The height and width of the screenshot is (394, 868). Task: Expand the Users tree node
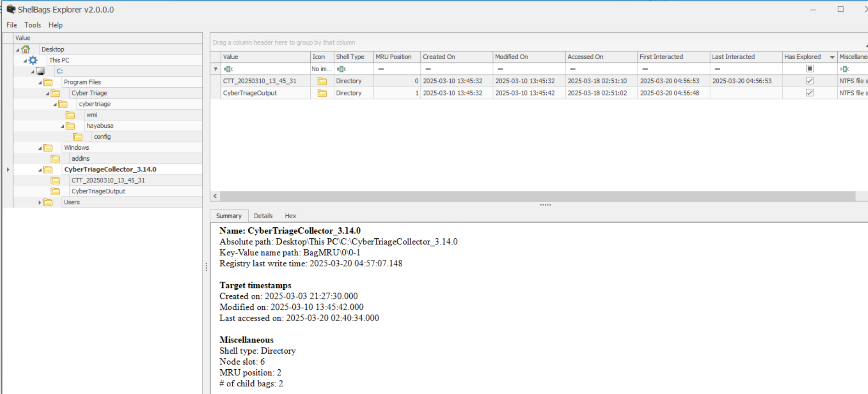(40, 203)
